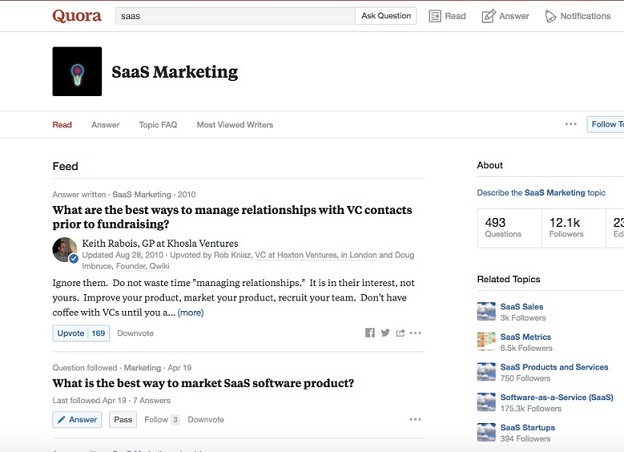
Task: Click Rob Kniaz upvoter name
Action: [232, 255]
